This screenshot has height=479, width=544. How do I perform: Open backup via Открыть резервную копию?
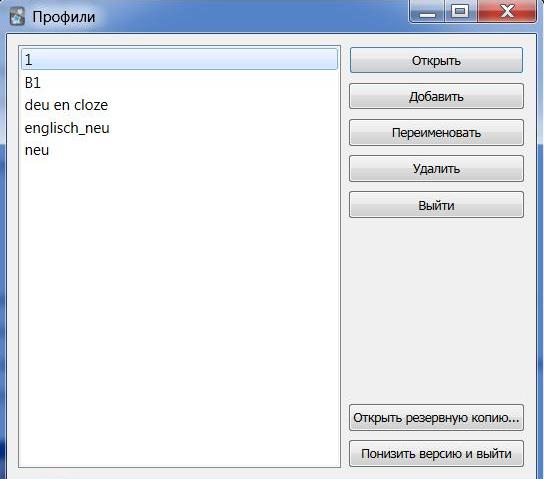click(436, 418)
